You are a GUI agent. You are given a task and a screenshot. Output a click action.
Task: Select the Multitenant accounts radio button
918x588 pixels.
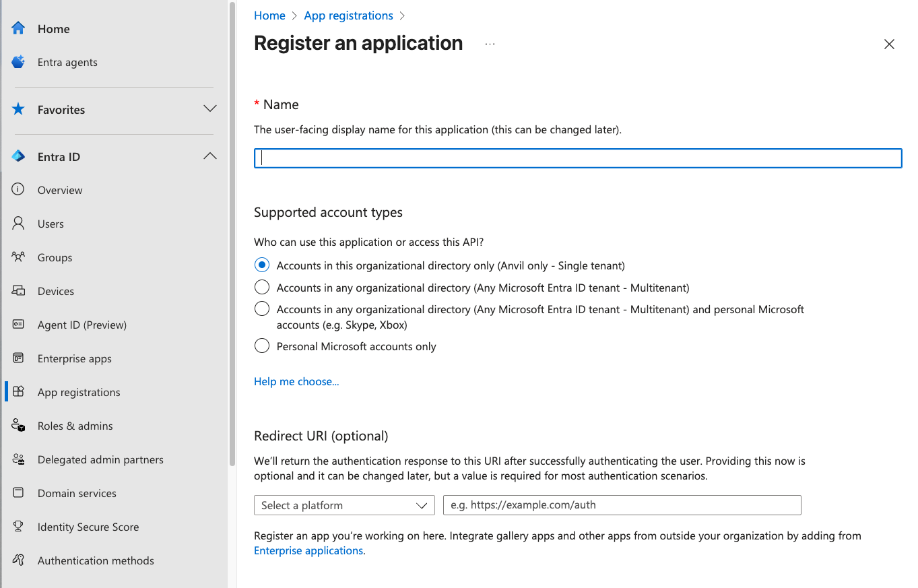(262, 287)
